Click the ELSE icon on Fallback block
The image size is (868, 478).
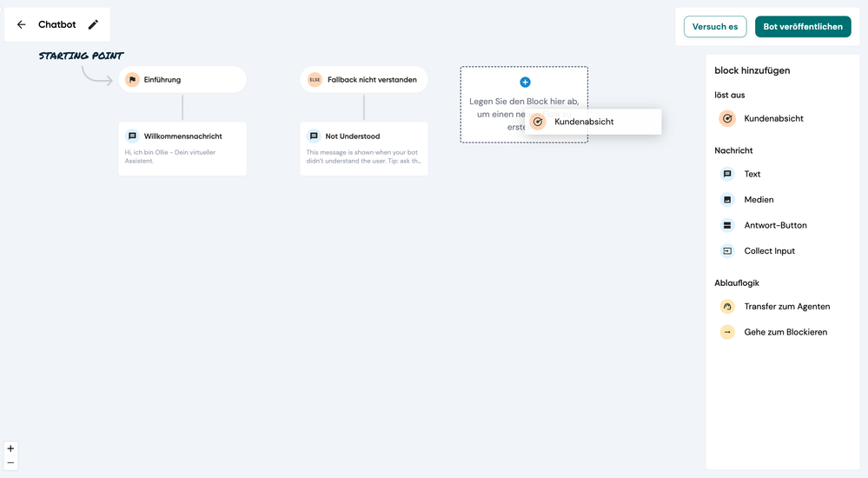click(x=315, y=80)
